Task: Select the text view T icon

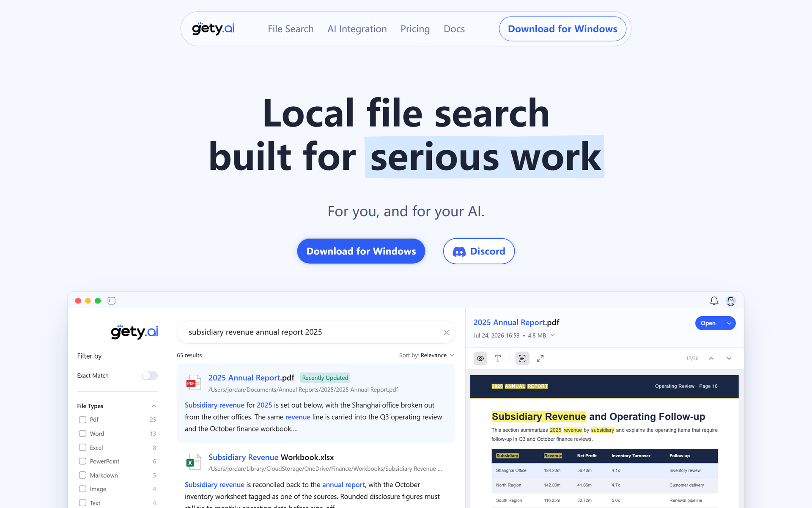Action: coord(498,359)
